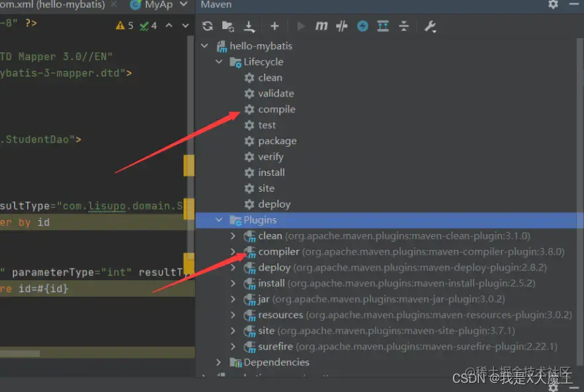Open Maven settings wrench menu
The height and width of the screenshot is (392, 584).
point(430,26)
